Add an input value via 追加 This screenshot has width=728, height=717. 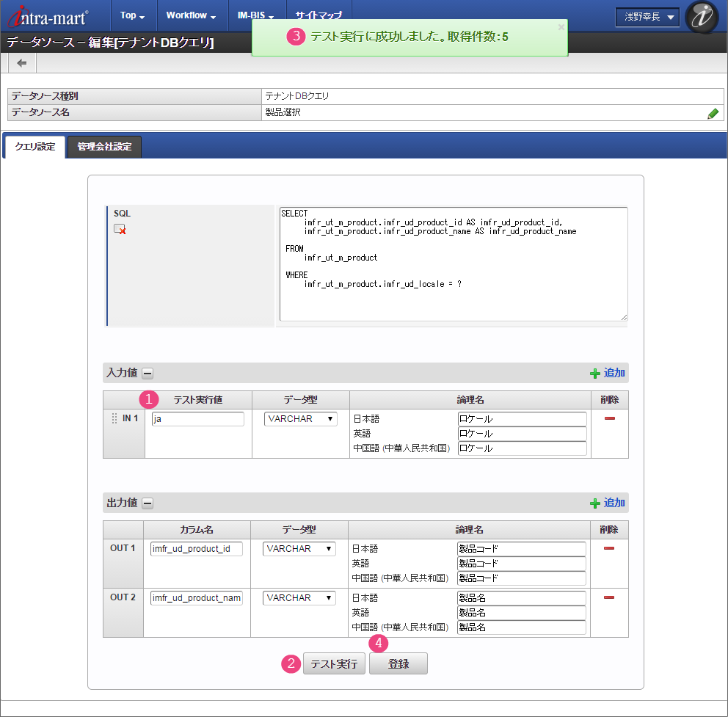click(608, 373)
